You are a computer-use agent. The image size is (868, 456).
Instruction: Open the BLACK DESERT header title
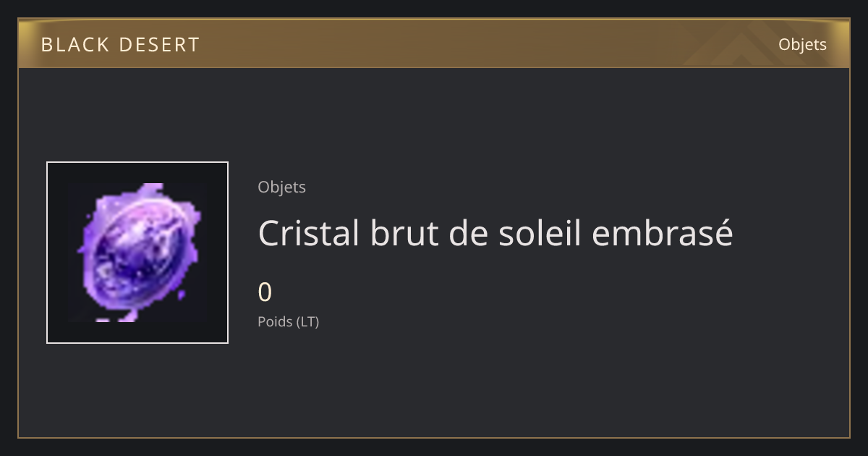(x=120, y=45)
